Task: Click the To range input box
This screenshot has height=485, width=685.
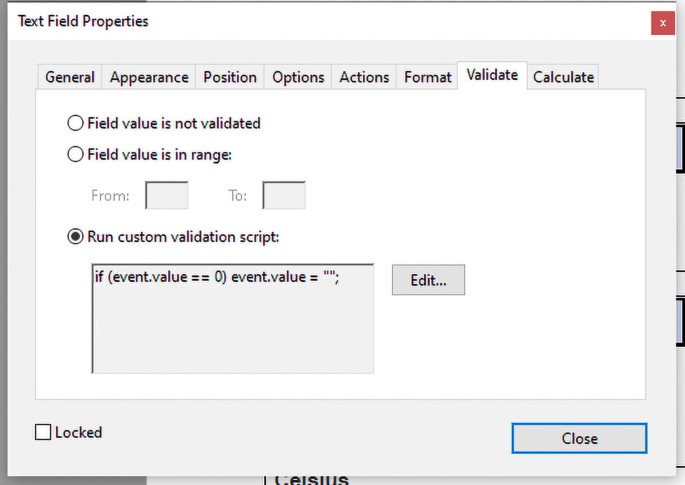Action: pyautogui.click(x=284, y=195)
